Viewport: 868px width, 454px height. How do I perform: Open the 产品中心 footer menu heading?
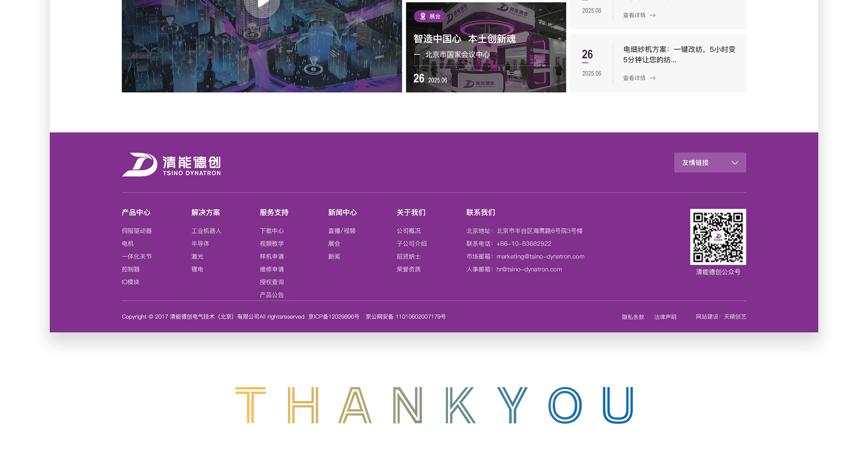pos(136,213)
